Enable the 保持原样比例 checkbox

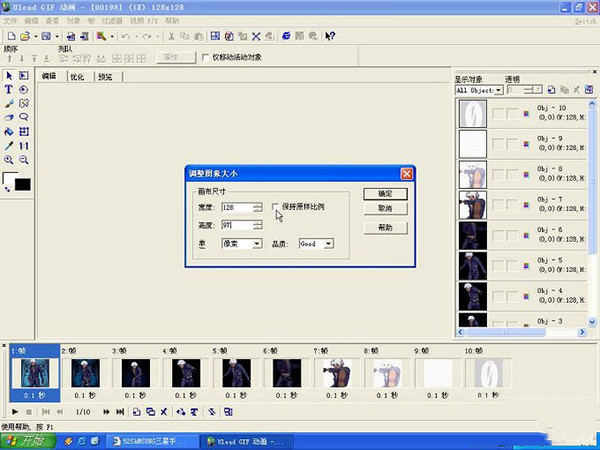(x=276, y=206)
